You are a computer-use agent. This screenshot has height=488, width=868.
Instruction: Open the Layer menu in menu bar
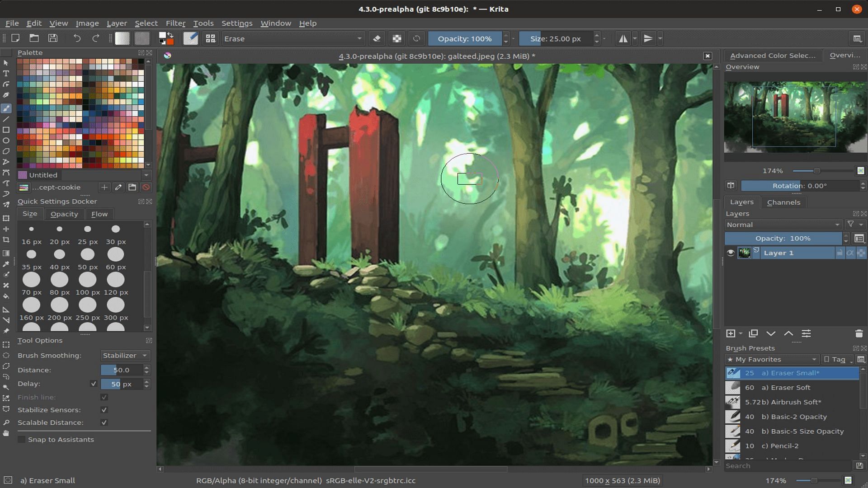coord(117,23)
